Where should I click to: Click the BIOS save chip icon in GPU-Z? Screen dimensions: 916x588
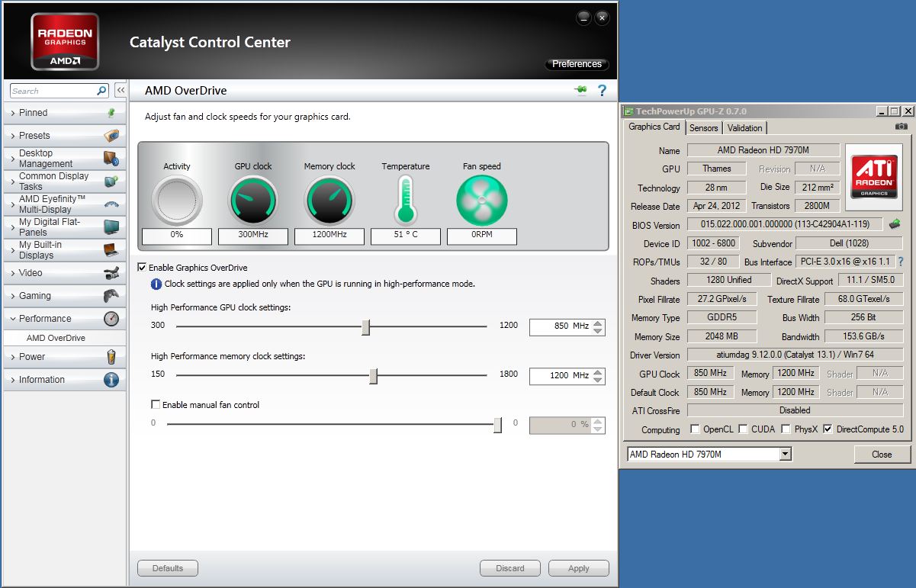tap(895, 224)
